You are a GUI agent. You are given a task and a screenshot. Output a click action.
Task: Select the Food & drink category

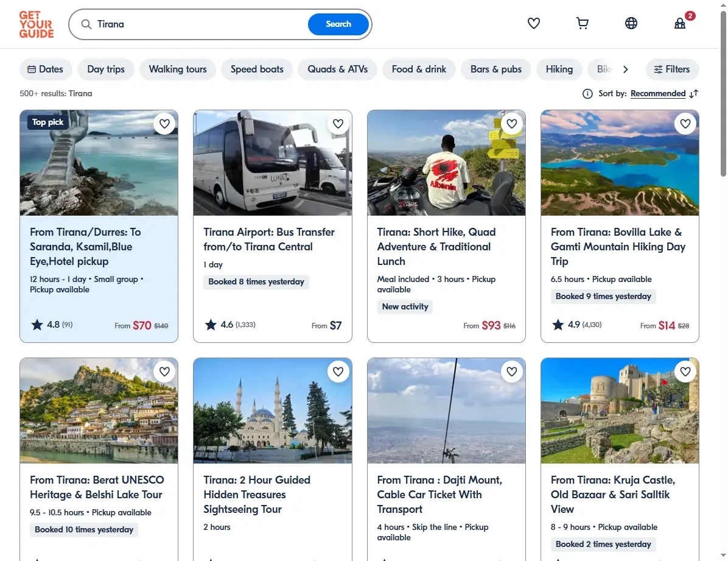[419, 69]
